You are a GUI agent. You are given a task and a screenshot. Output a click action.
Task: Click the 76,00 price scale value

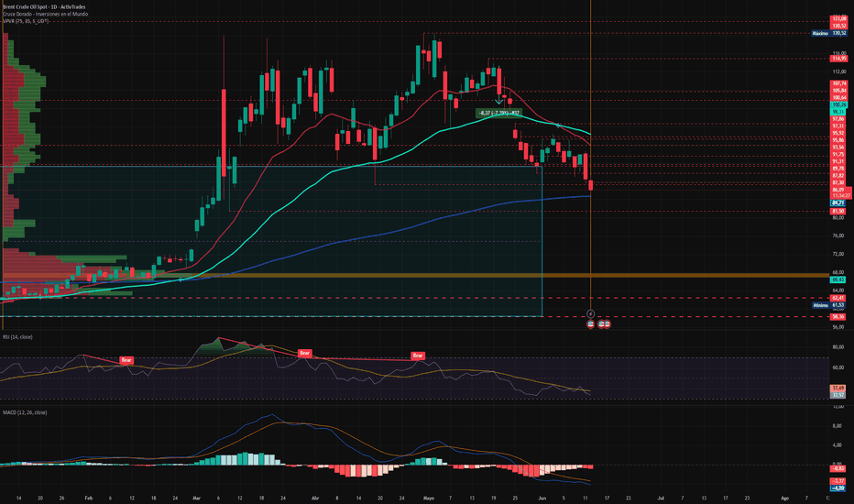click(838, 236)
